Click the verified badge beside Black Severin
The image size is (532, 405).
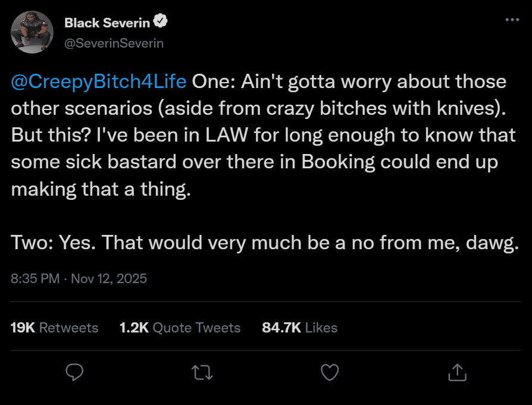point(161,23)
